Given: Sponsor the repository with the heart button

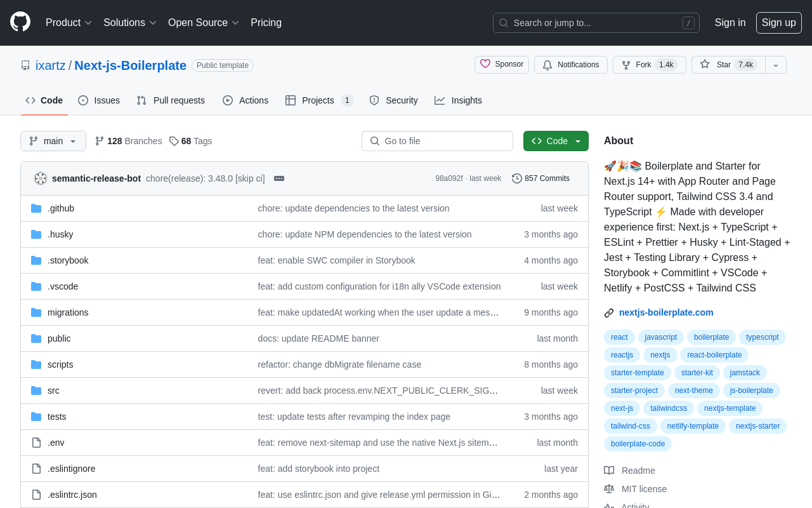Looking at the screenshot, I should point(501,65).
